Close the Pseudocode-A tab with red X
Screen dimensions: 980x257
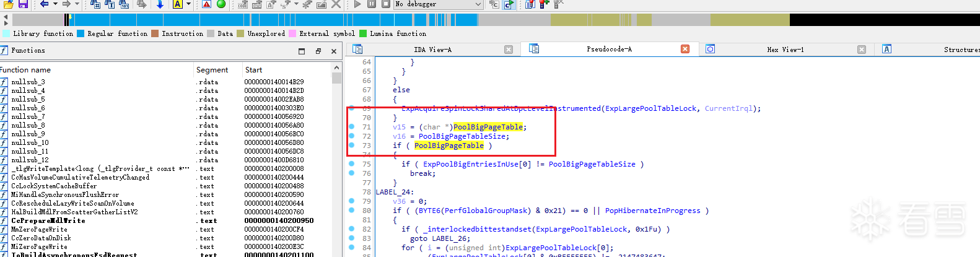[x=685, y=49]
